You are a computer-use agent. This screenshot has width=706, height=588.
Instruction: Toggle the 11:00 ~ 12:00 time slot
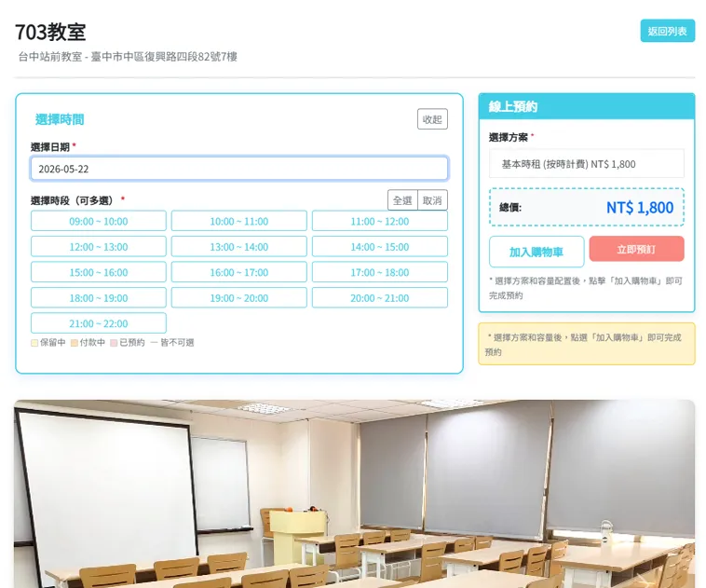point(380,221)
